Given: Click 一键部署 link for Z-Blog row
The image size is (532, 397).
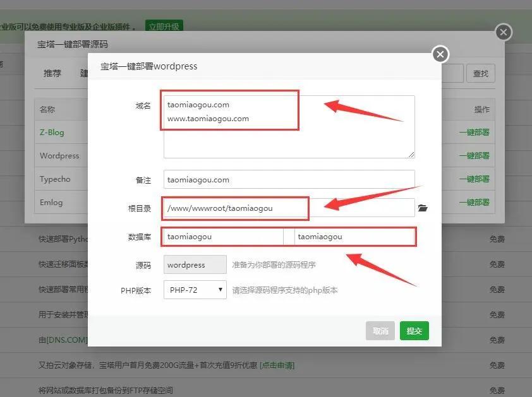Looking at the screenshot, I should click(x=475, y=132).
